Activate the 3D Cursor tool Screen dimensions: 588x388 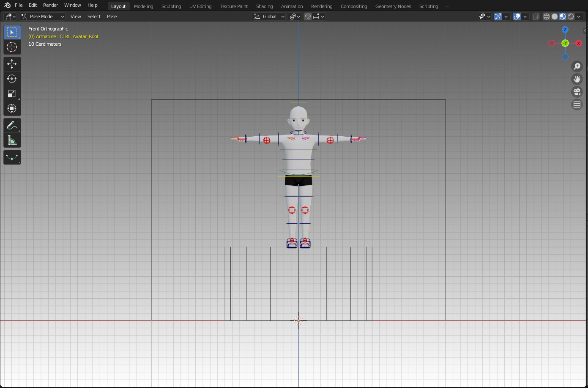[12, 47]
